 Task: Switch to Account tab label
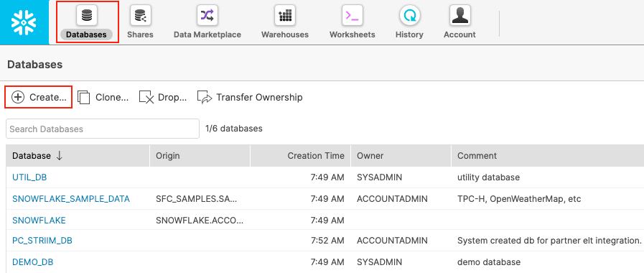(459, 34)
